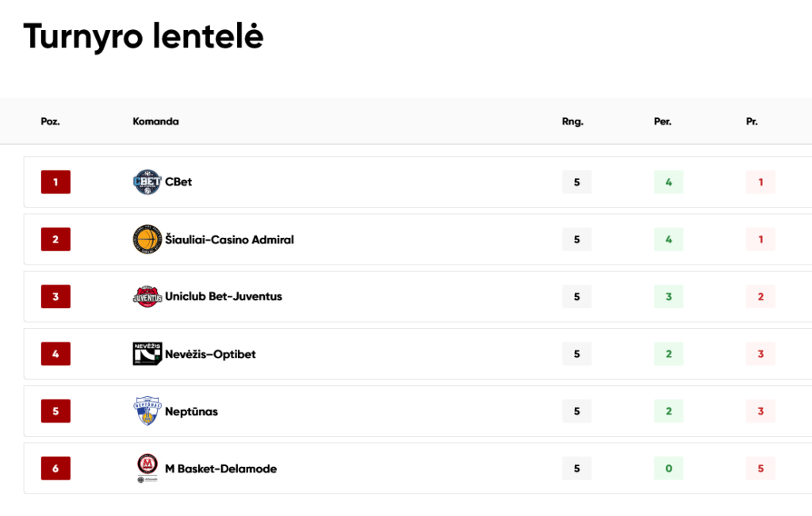Open the CBet team name link
The width and height of the screenshot is (812, 516).
point(178,182)
